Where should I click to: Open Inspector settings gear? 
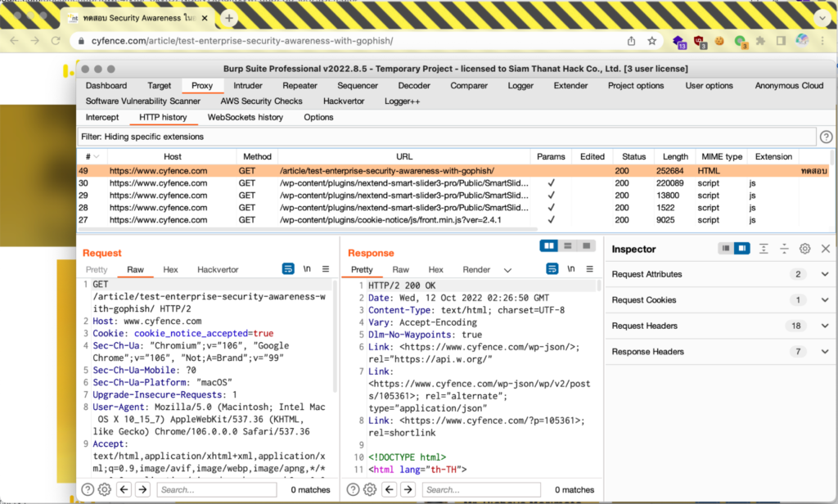[x=805, y=249]
